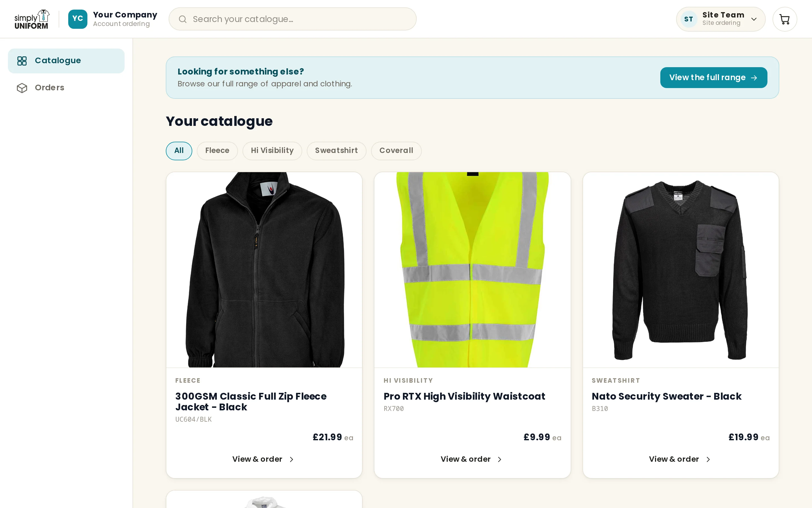
Task: Click the ST site team avatar
Action: coord(689,19)
